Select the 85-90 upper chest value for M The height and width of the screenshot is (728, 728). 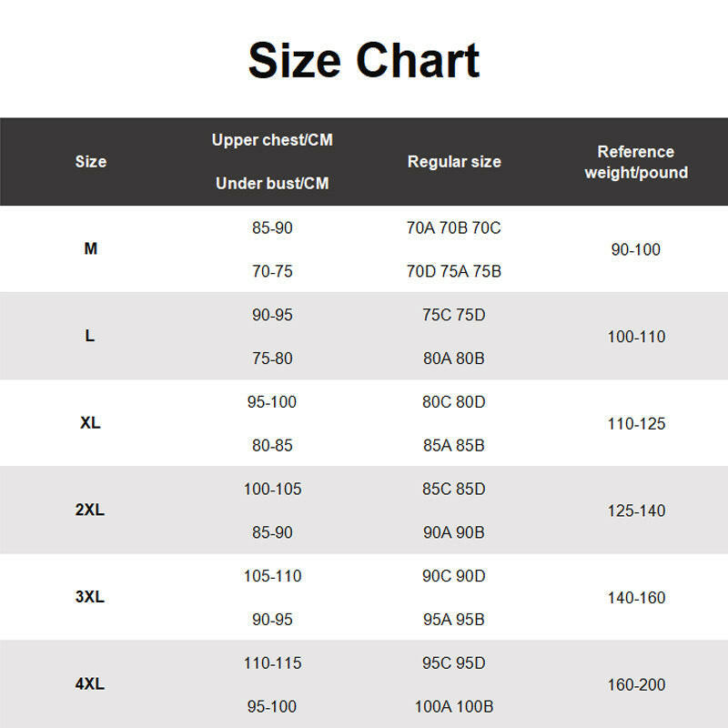tap(272, 228)
